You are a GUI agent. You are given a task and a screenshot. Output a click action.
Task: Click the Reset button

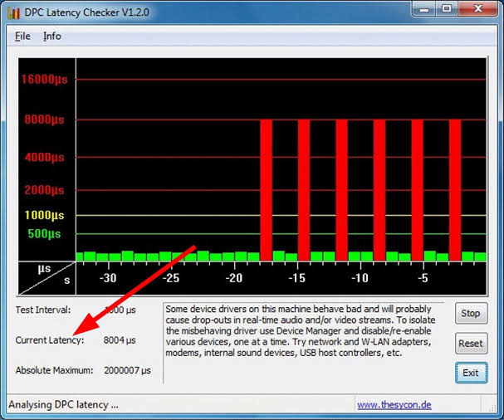coord(471,343)
